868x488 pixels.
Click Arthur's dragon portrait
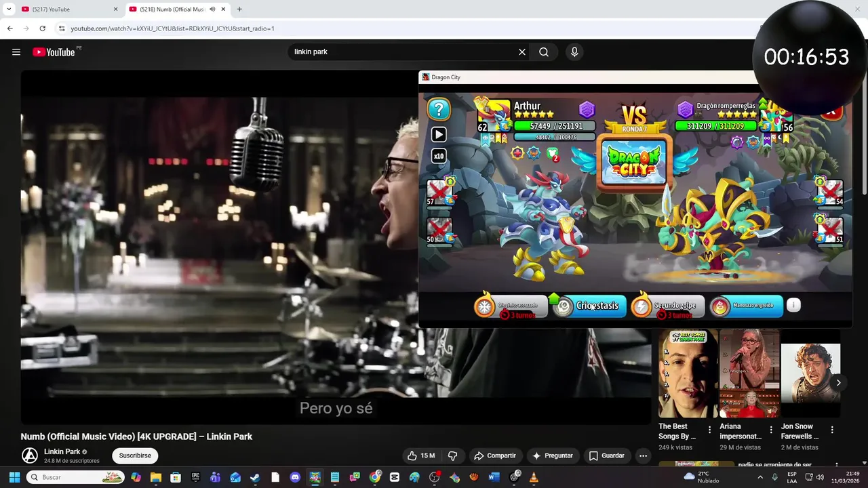[494, 115]
